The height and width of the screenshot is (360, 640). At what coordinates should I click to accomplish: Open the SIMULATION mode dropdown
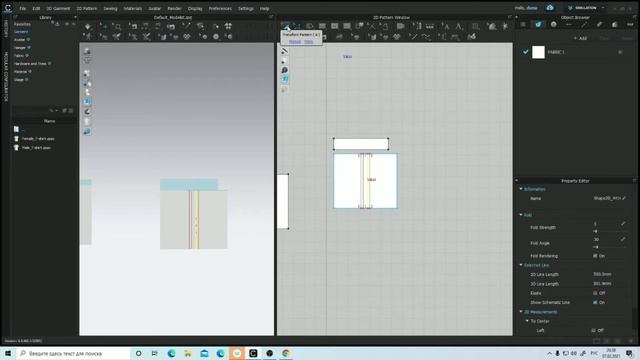(x=603, y=8)
